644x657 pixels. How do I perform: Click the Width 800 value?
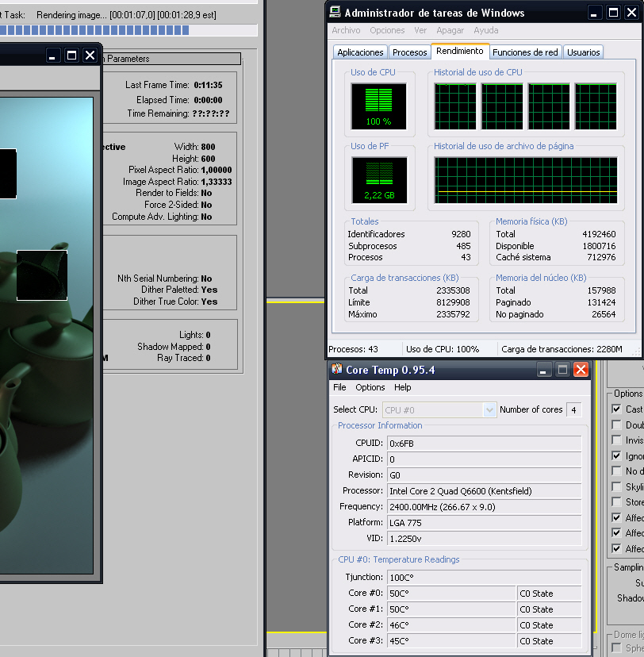208,147
